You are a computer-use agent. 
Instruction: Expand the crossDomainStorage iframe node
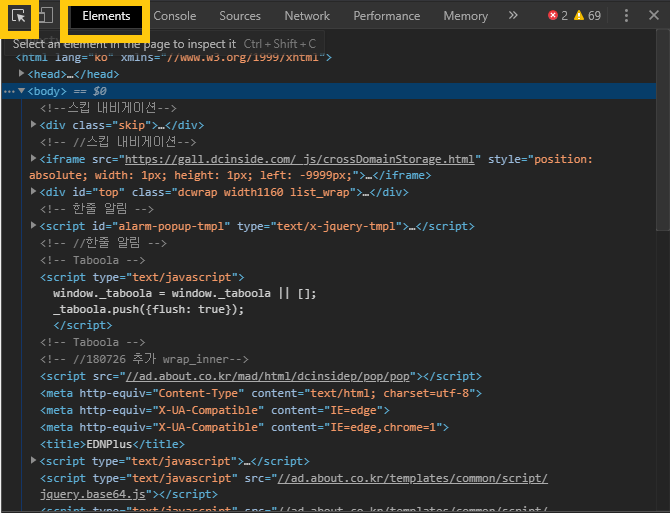pyautogui.click(x=33, y=158)
